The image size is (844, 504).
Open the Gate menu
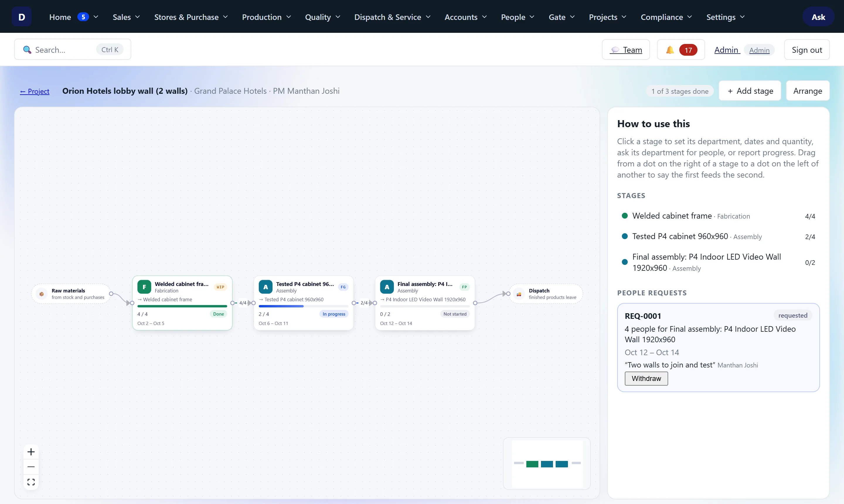coord(562,17)
